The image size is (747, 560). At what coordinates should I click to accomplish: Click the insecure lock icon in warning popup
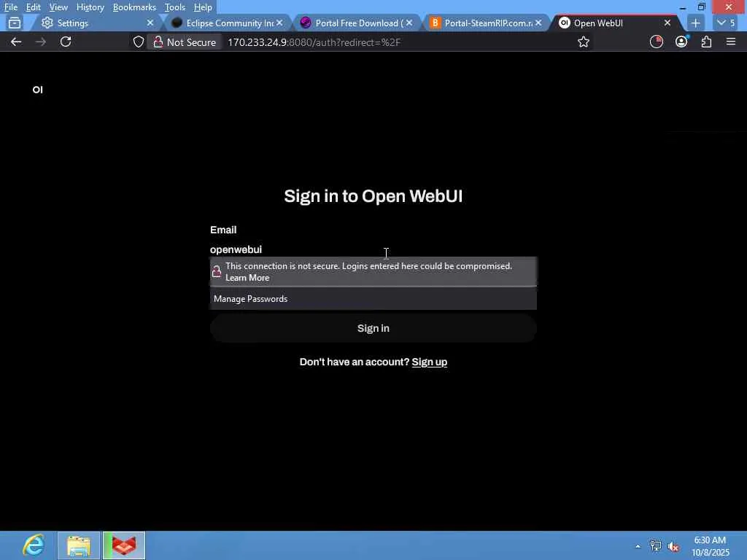click(x=216, y=271)
